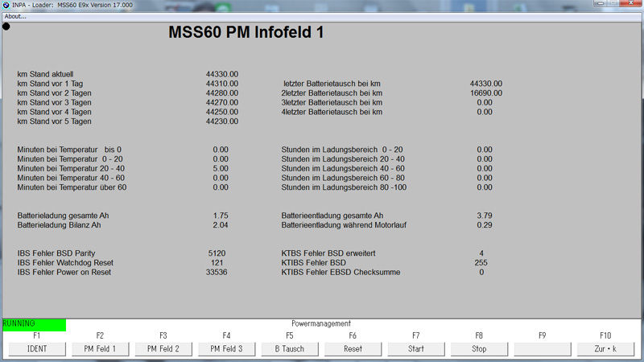
Task: Select 'Stunden im Ladungsbereich 20 - 40' label
Action: tap(343, 159)
